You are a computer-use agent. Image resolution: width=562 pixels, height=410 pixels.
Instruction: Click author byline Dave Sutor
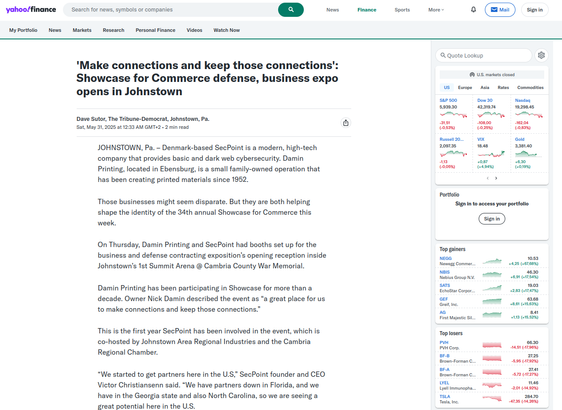click(x=143, y=119)
